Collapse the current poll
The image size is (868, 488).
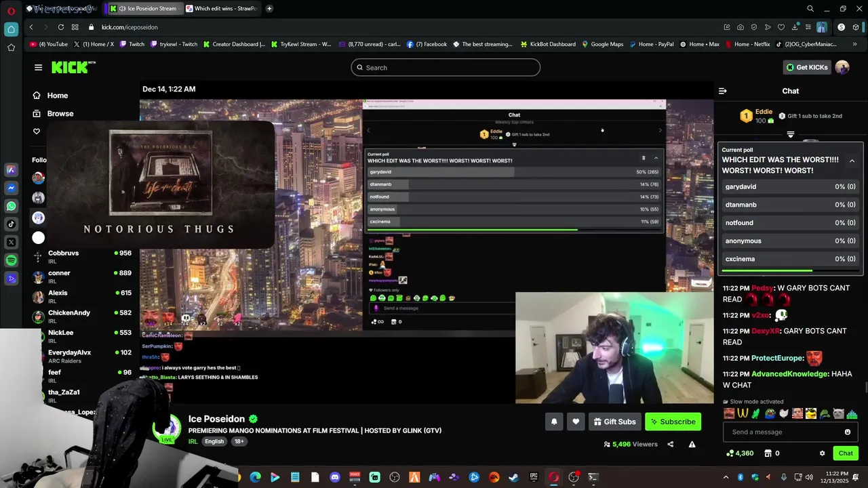point(852,161)
